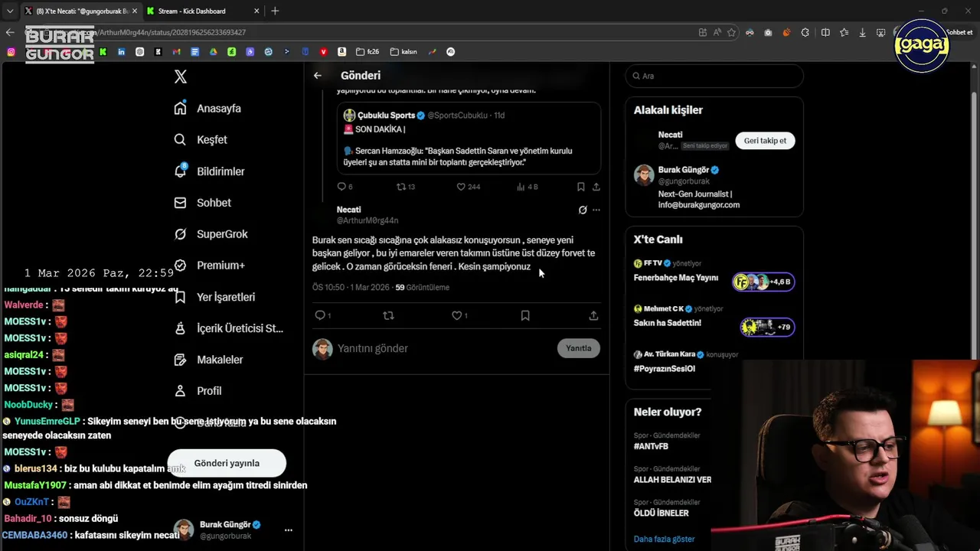Open İçerik Üreticisi Studio

228,328
